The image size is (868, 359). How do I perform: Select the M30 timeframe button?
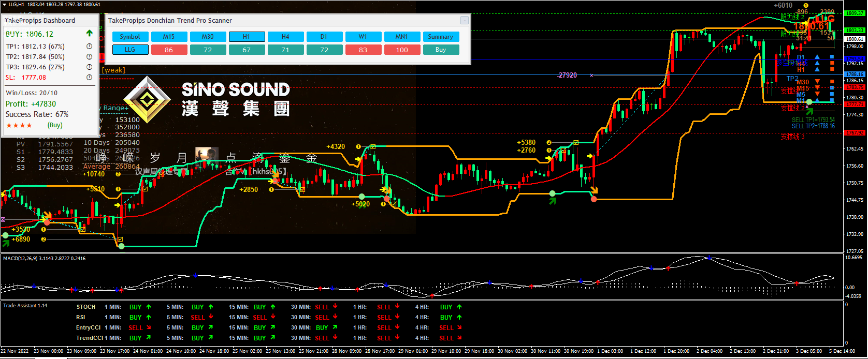coord(208,37)
